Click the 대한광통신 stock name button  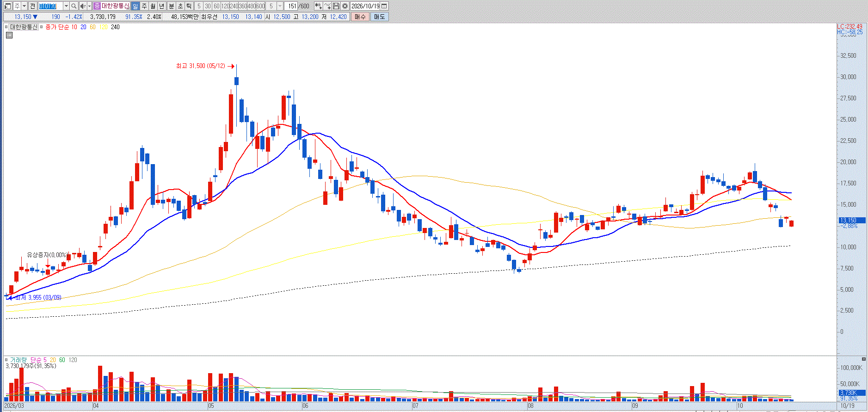[115, 6]
